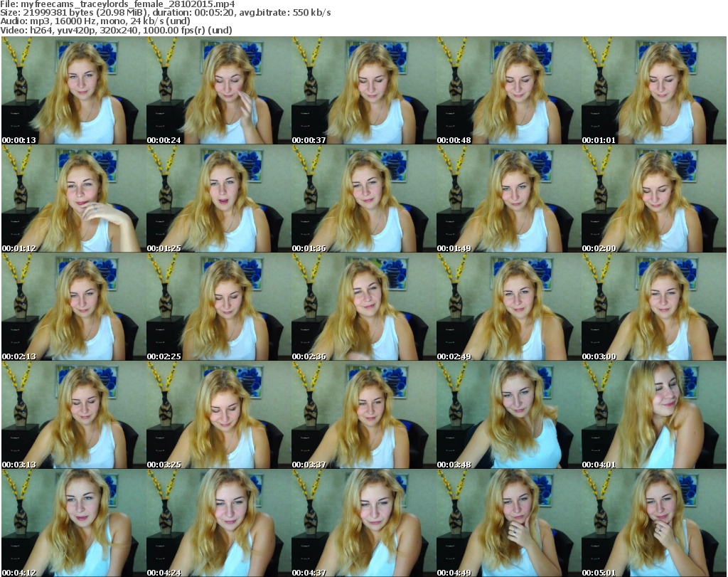The height and width of the screenshot is (577, 728).
Task: Pick the preview frame at 00:02:36
Action: pos(363,307)
